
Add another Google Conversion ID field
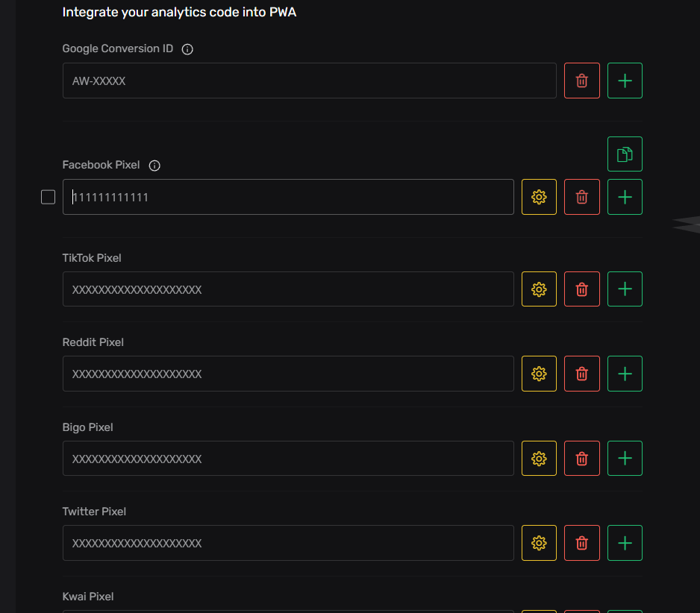(625, 81)
